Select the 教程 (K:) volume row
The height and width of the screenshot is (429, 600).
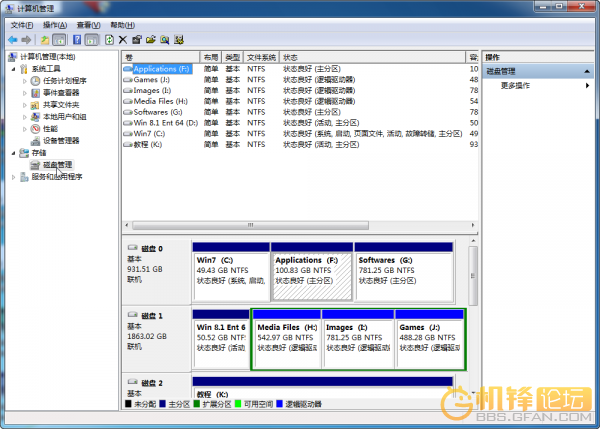[300, 144]
